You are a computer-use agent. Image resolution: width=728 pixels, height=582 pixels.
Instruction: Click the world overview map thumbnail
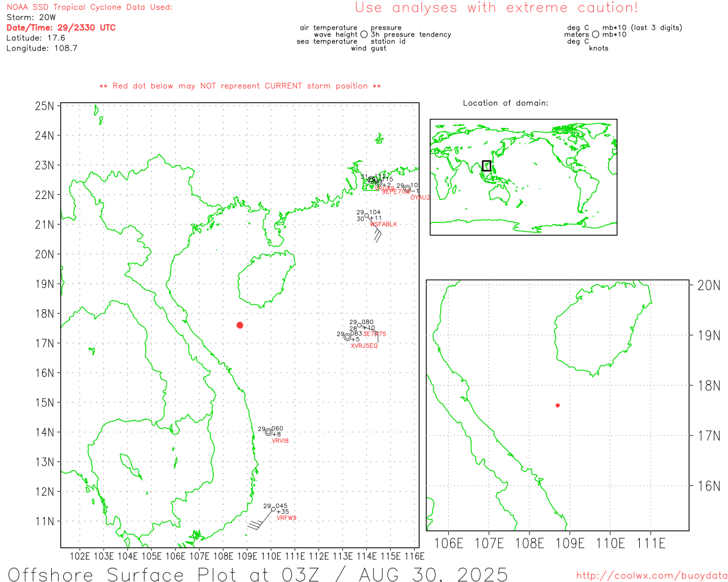(523, 177)
